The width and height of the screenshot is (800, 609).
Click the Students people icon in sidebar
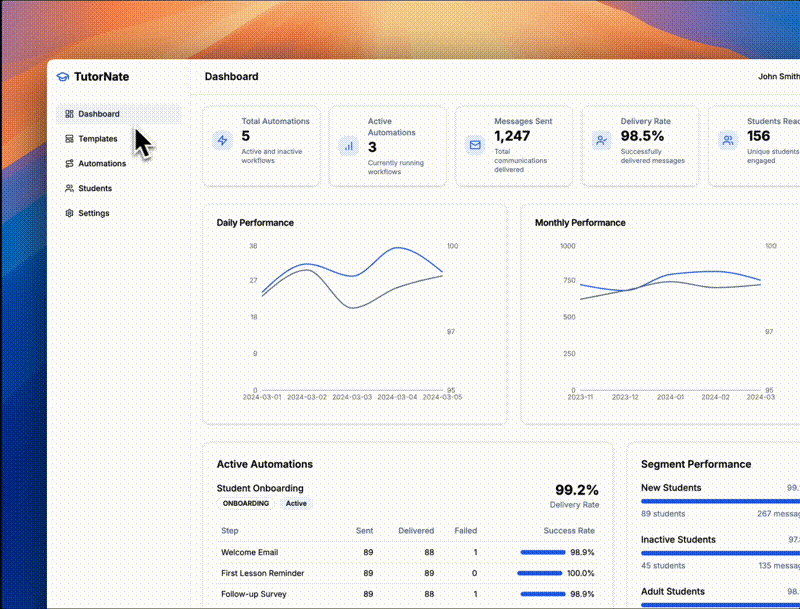pos(69,188)
